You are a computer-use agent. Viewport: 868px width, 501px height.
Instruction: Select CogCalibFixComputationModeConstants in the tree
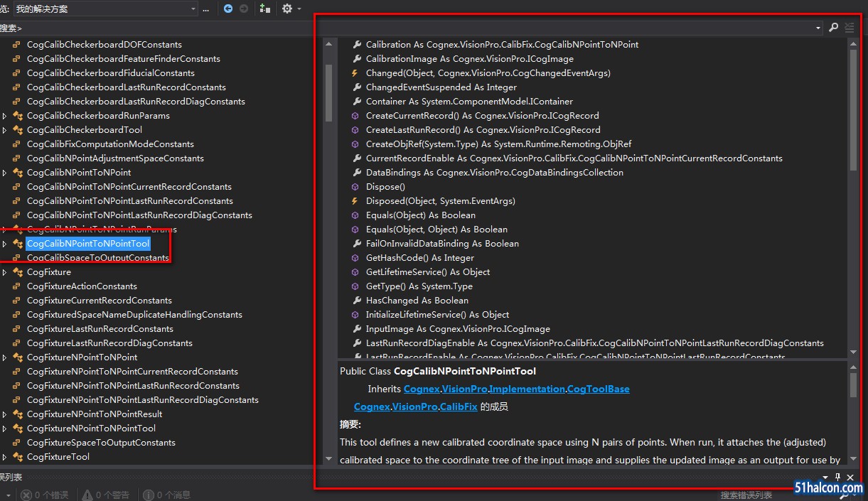(110, 144)
